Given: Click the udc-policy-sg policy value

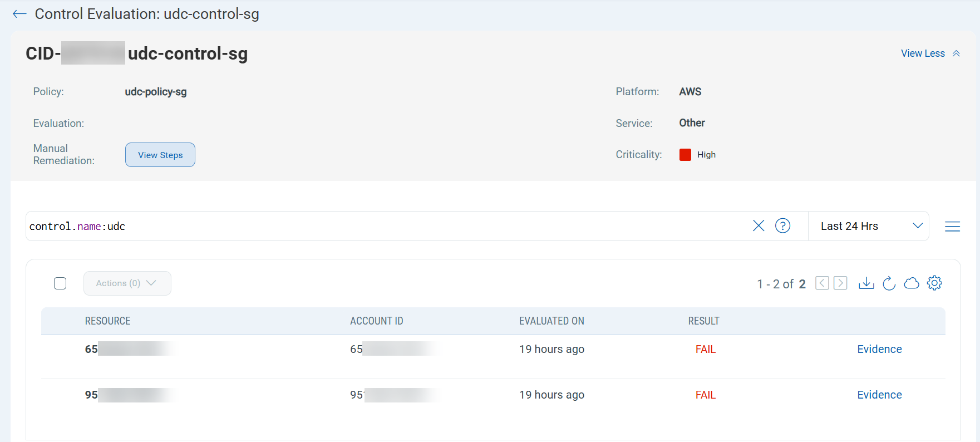Looking at the screenshot, I should [x=156, y=92].
